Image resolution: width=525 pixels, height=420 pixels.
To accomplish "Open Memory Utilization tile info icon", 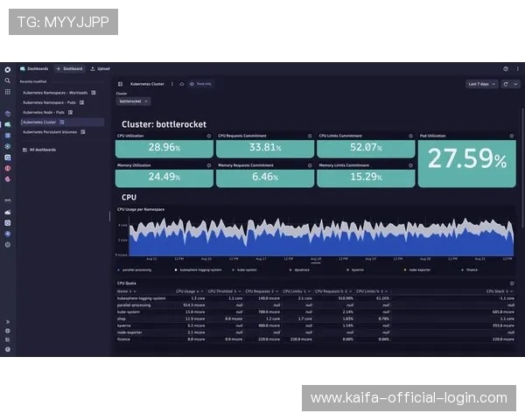I will coord(209,165).
